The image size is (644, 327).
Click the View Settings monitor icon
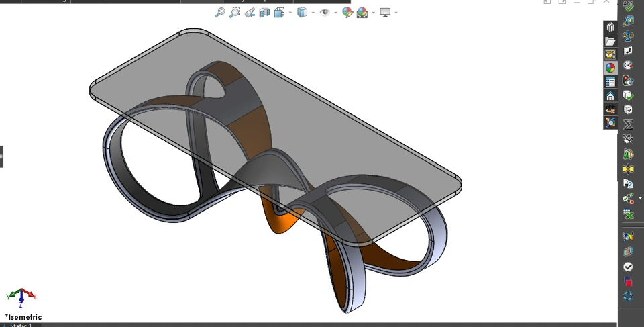tap(385, 13)
